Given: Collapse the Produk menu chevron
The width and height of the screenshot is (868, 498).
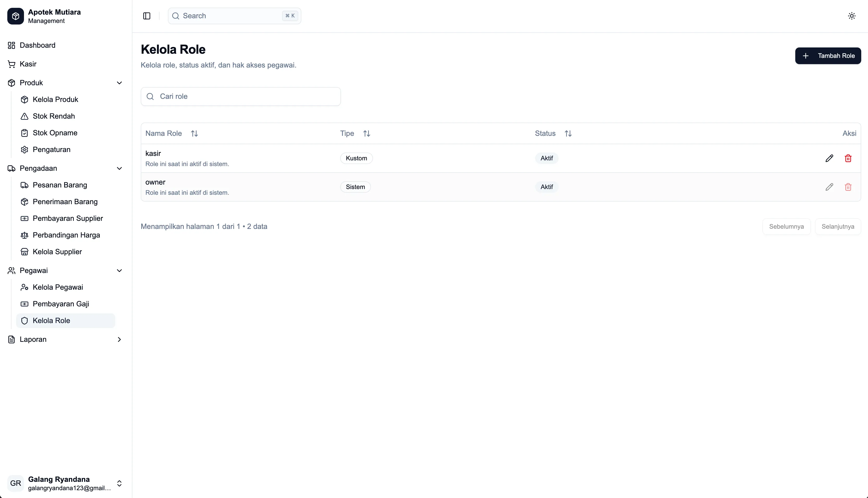Looking at the screenshot, I should coord(119,83).
